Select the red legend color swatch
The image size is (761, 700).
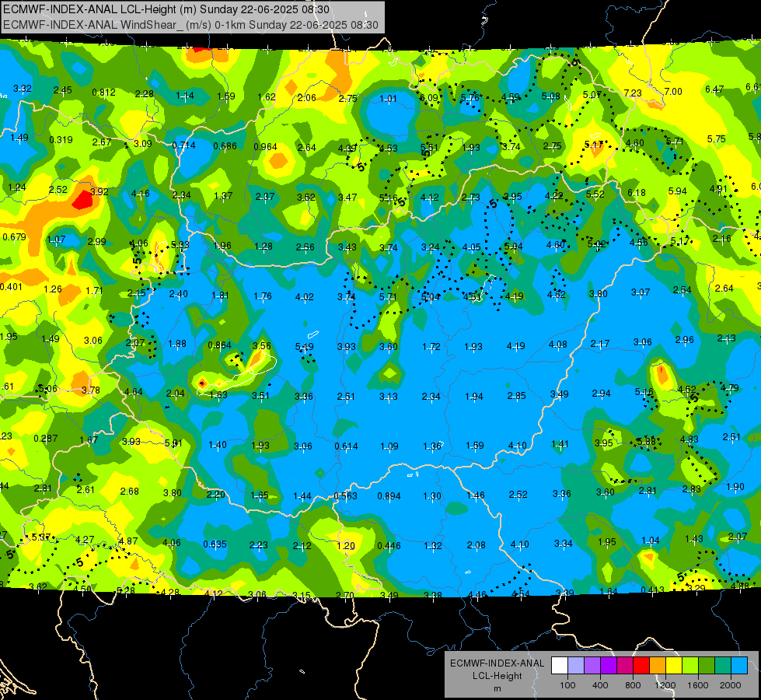(641, 666)
